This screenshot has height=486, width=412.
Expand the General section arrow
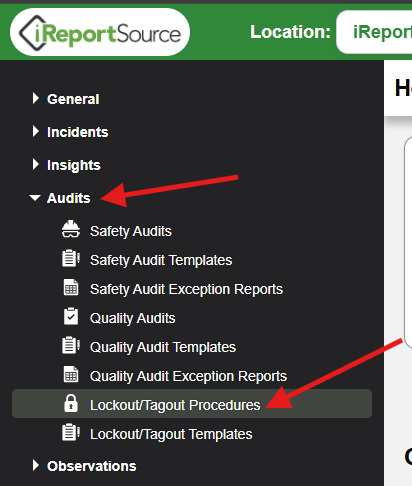pos(36,98)
